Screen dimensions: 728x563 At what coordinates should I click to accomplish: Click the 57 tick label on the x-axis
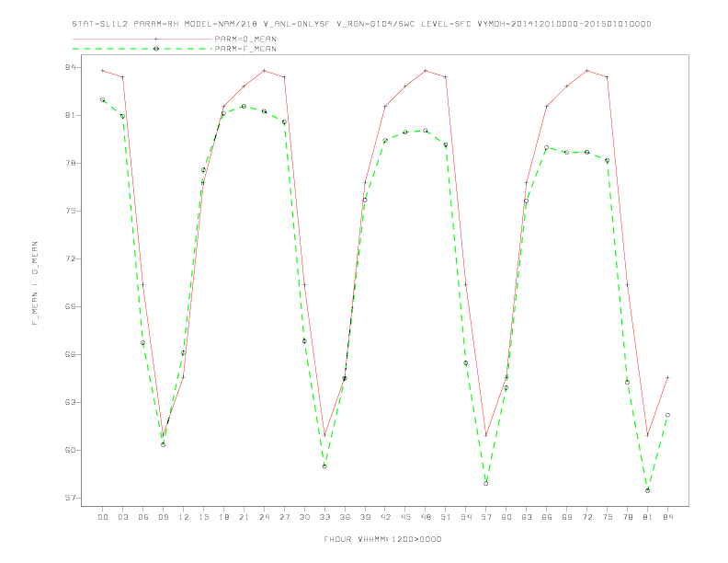pos(486,517)
